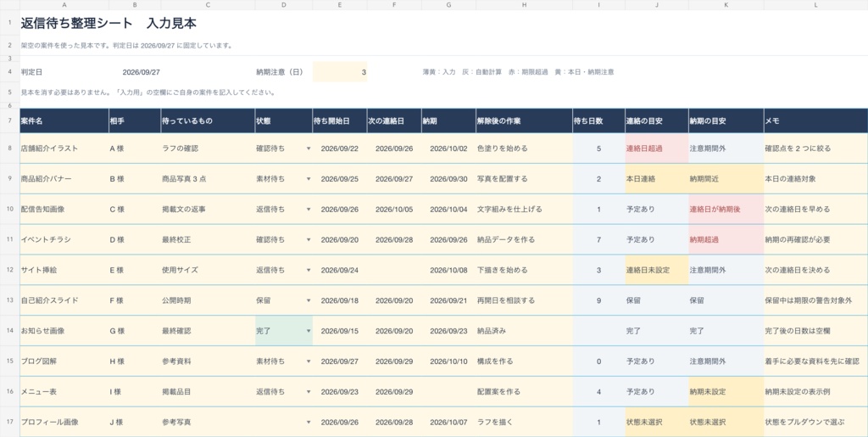868x437 pixels.
Task: Select the 掲載文の返事 cell
Action: [208, 210]
